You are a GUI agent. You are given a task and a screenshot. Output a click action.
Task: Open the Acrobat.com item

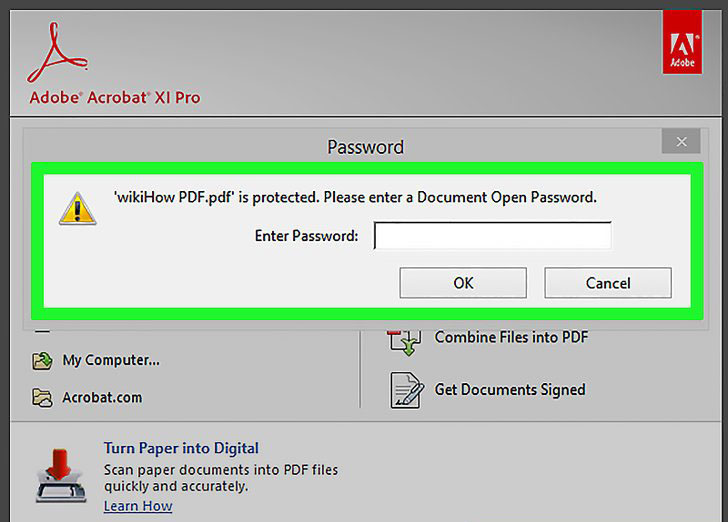102,398
